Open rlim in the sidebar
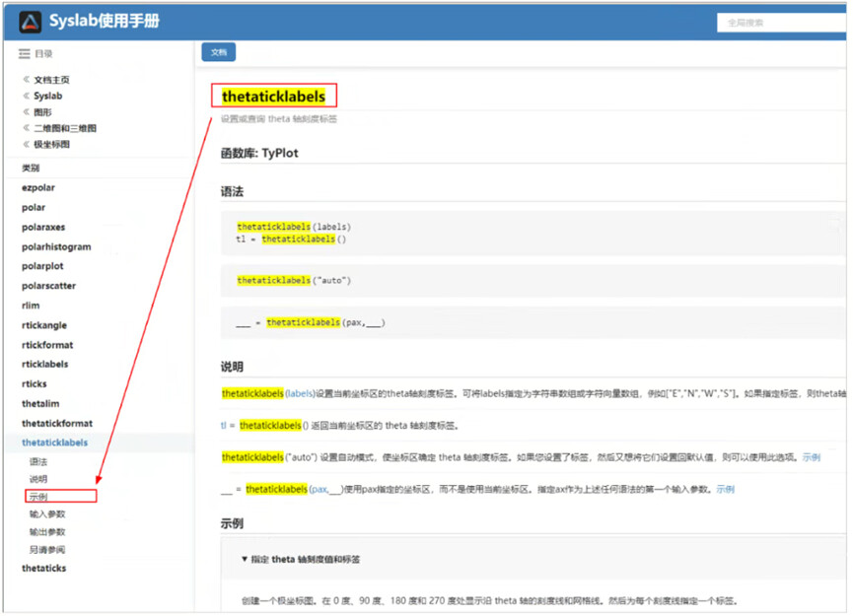853x616 pixels. tap(31, 306)
